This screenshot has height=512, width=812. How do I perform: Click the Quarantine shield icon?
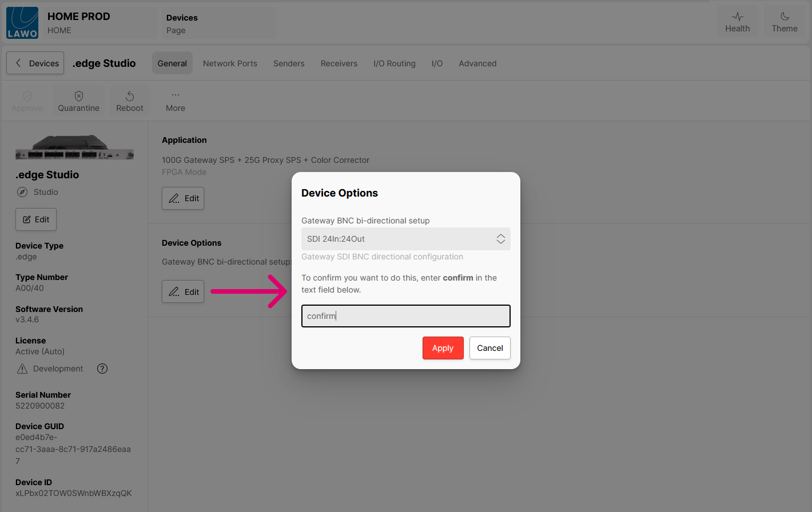pyautogui.click(x=79, y=96)
